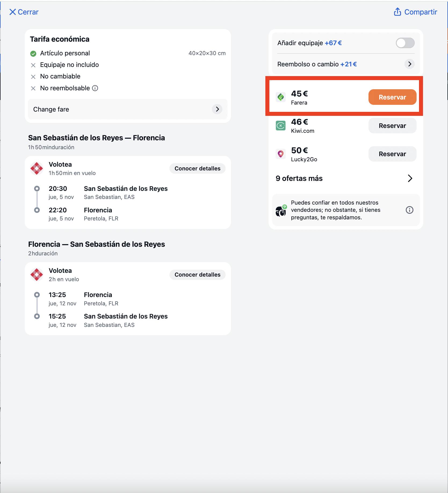Click 22:20 arrival time
This screenshot has height=493, width=448.
[58, 210]
